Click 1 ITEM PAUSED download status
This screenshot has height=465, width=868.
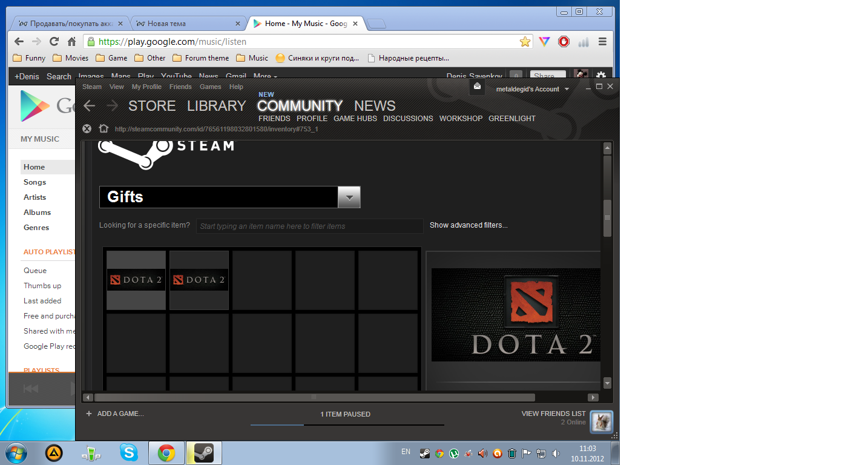point(345,414)
